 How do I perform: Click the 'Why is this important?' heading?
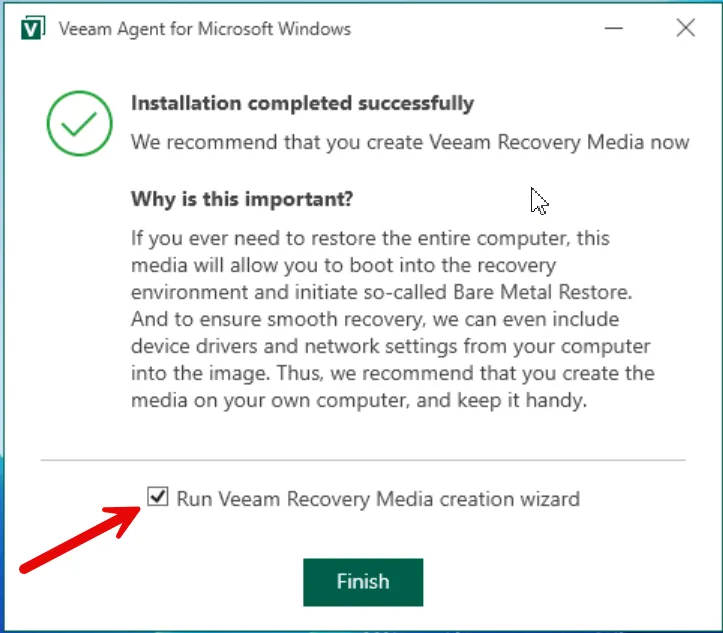pos(242,198)
